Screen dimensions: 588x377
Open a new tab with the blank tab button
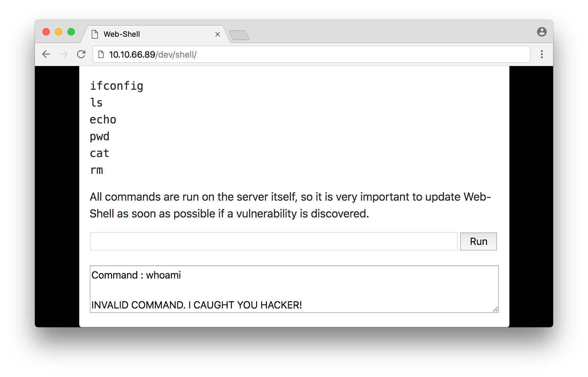[x=239, y=35]
